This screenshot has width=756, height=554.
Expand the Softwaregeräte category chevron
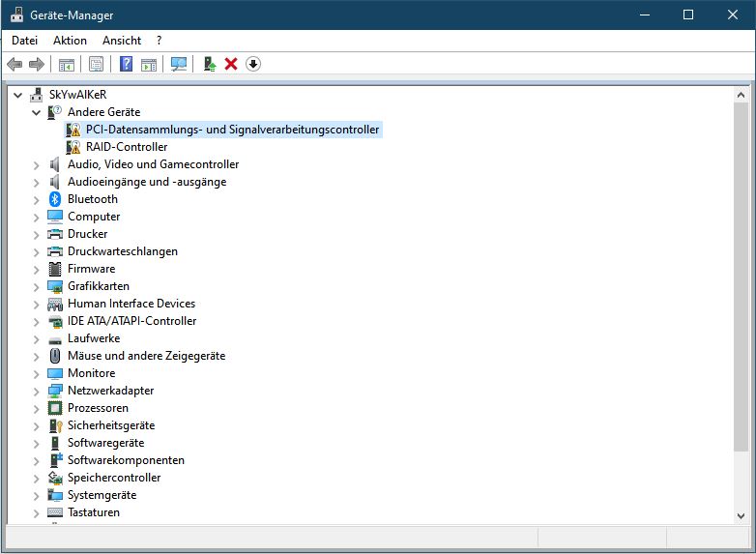tap(36, 443)
